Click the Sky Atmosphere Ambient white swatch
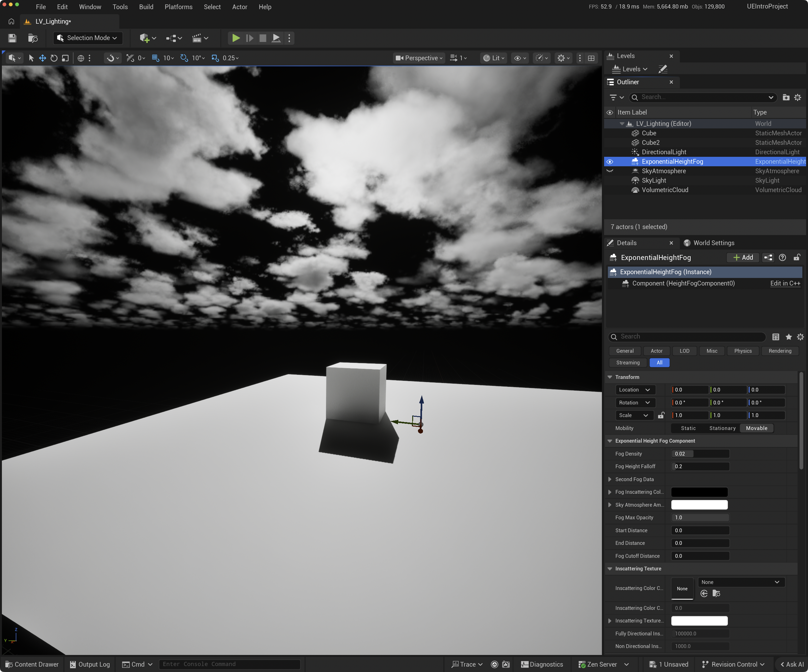This screenshot has width=808, height=672. 699,505
